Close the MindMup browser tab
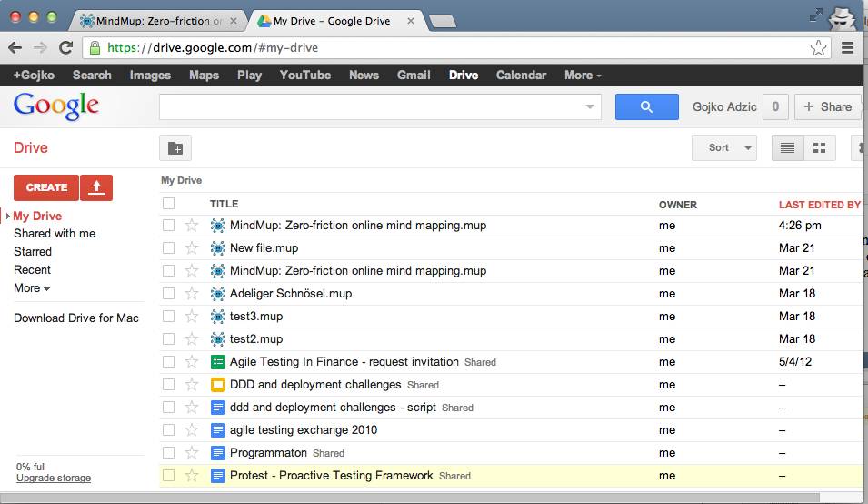Viewport: 868px width, 504px height. click(x=234, y=21)
